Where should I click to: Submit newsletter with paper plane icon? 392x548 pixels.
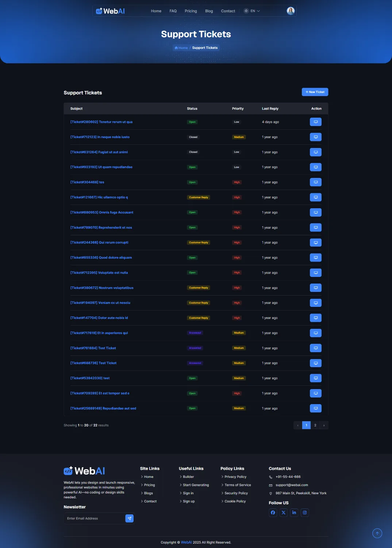coord(129,518)
